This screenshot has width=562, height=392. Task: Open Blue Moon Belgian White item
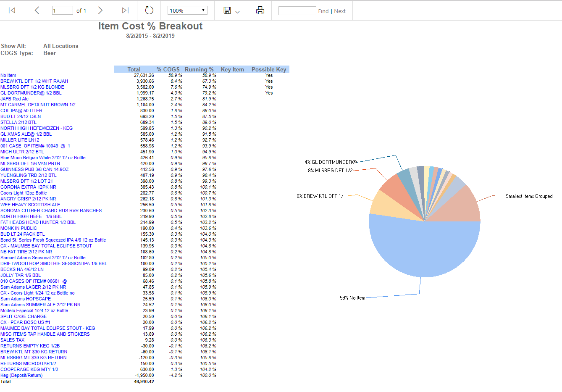pyautogui.click(x=43, y=158)
